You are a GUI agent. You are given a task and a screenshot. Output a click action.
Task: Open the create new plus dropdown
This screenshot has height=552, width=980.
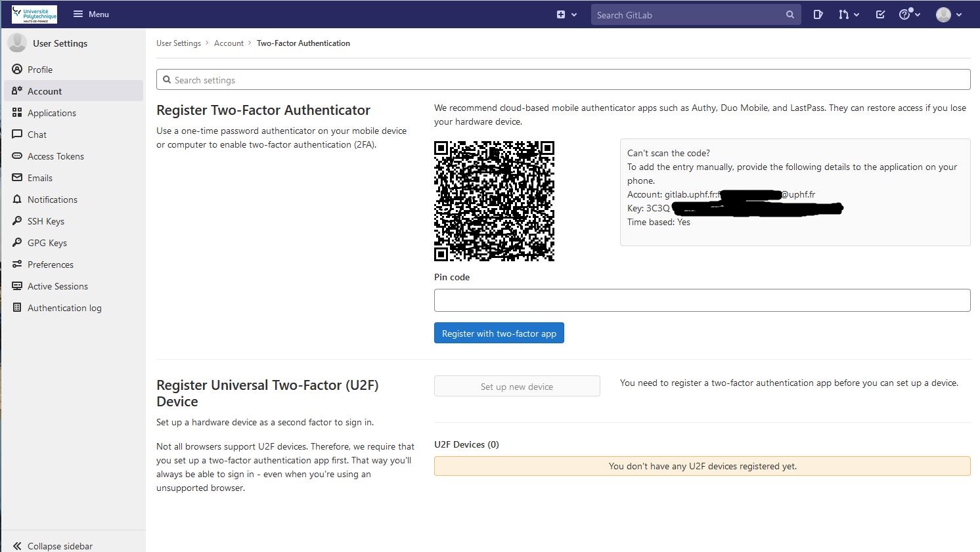click(567, 14)
